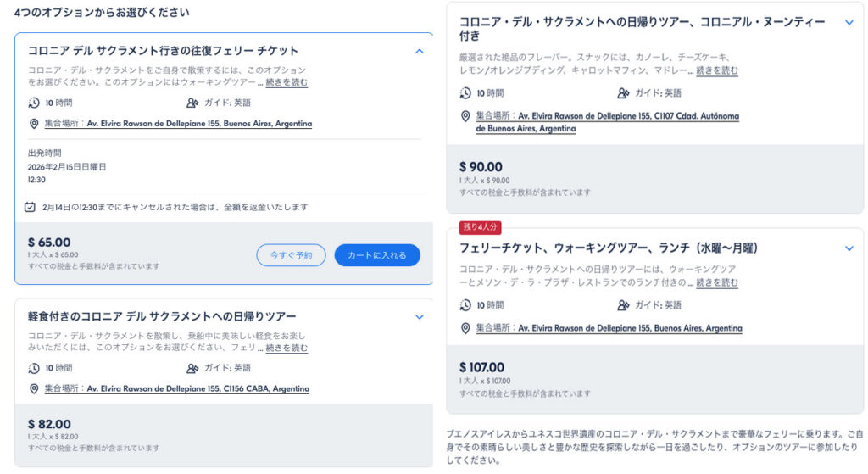The width and height of the screenshot is (868, 474).
Task: Expand the Colonial Nuanti day tour option
Action: pyautogui.click(x=849, y=23)
